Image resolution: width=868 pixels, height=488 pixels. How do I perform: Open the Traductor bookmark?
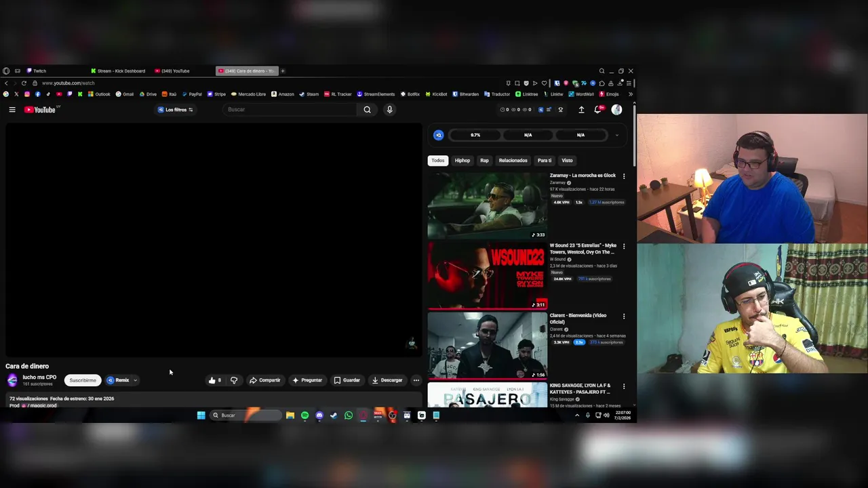pyautogui.click(x=497, y=94)
